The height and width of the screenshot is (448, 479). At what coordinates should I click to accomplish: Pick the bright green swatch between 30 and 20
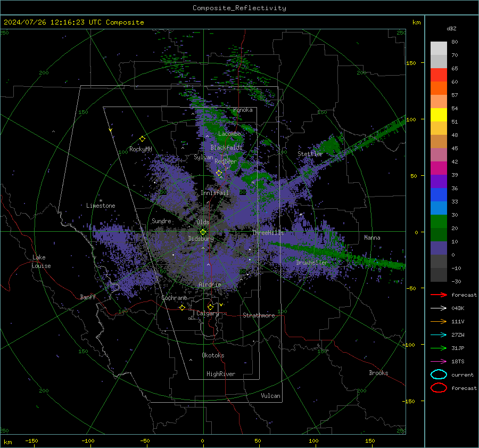pyautogui.click(x=439, y=222)
